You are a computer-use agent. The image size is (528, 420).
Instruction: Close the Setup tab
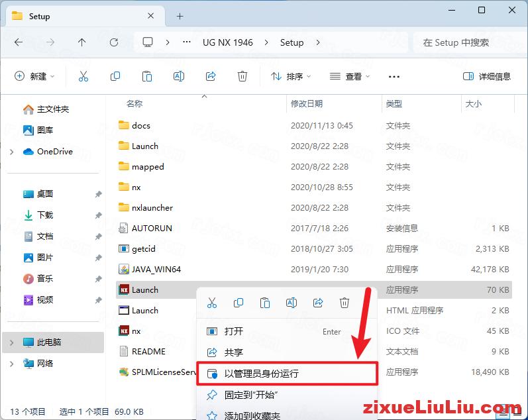tap(151, 16)
